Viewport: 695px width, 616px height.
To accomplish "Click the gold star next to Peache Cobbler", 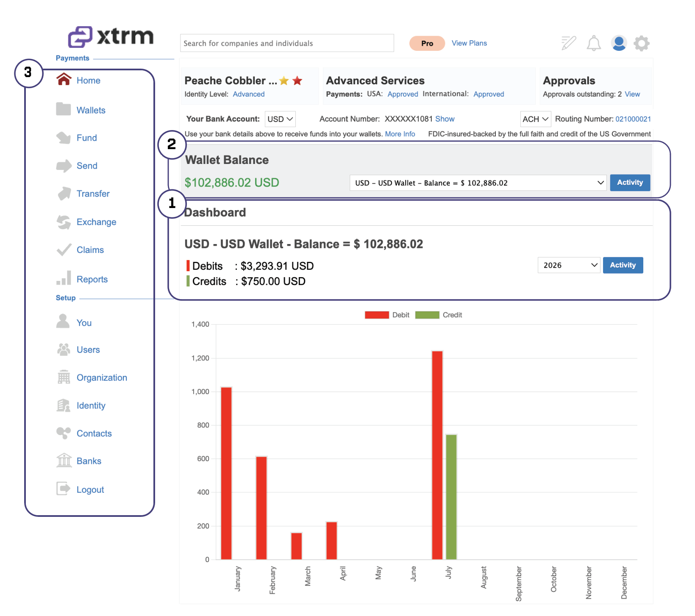I will [x=284, y=80].
